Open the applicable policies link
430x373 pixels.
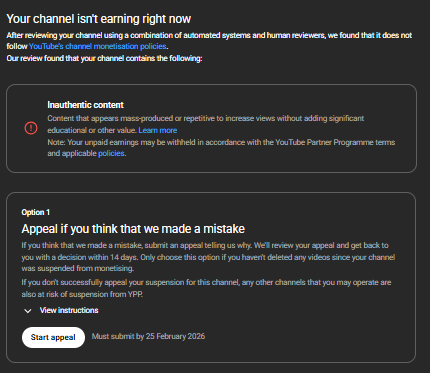coord(111,153)
